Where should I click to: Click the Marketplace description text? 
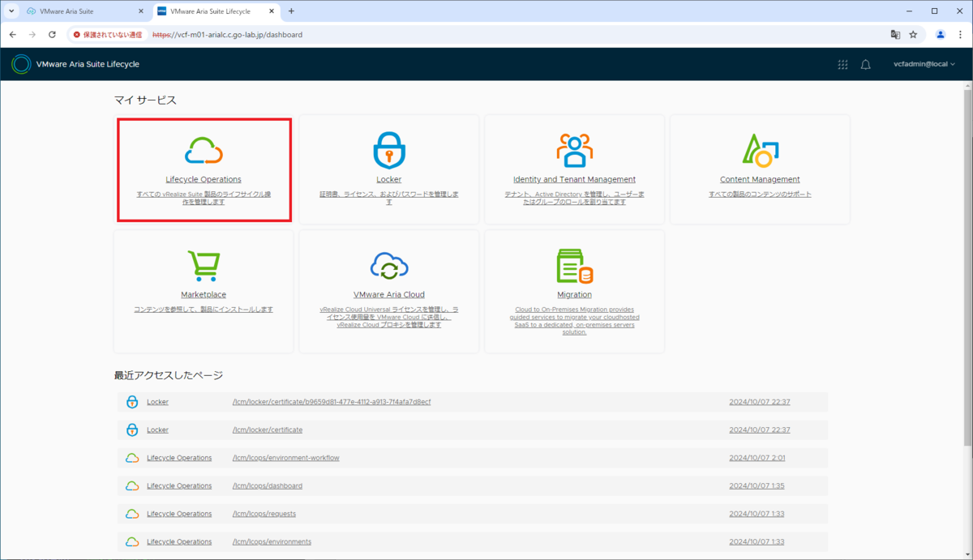(204, 310)
